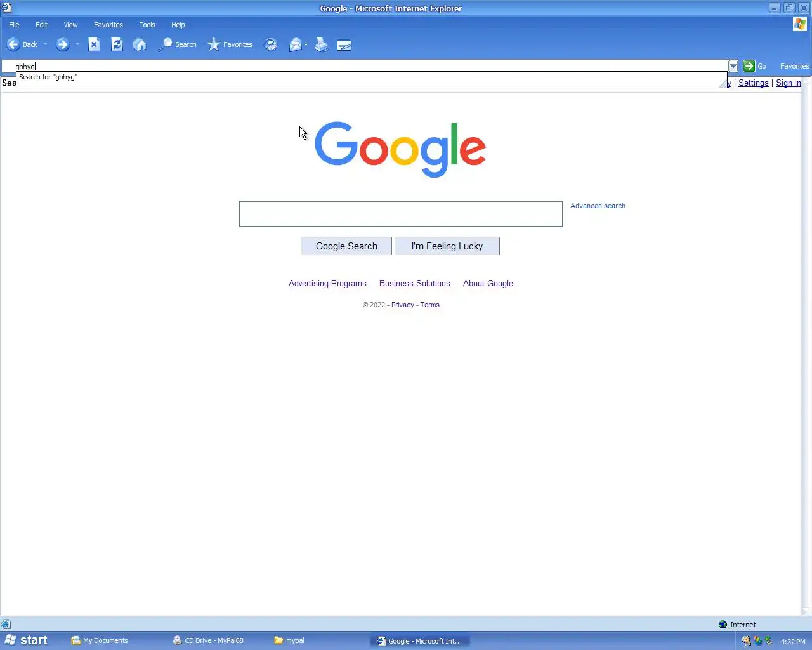Go back using the Back arrow button

(22, 44)
